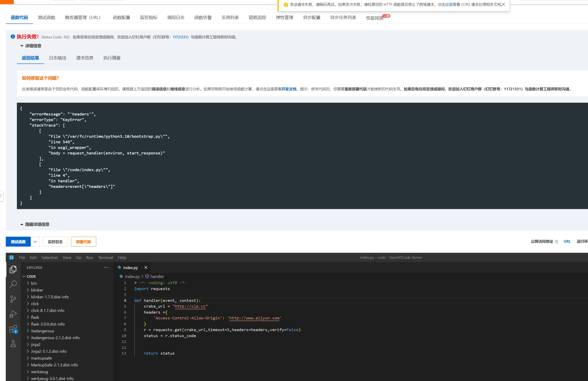This screenshot has width=588, height=381.
Task: Open the Terminal menu
Action: pos(105,257)
